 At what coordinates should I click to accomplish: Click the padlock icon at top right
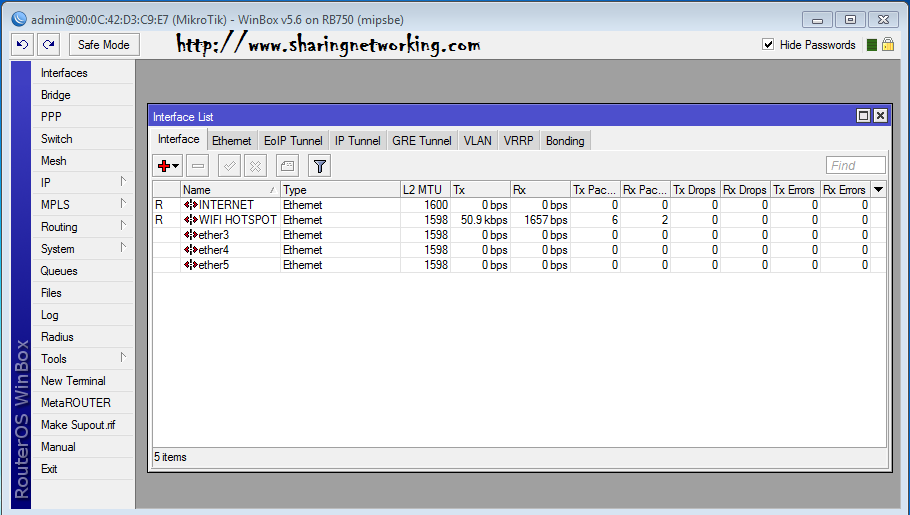[888, 44]
